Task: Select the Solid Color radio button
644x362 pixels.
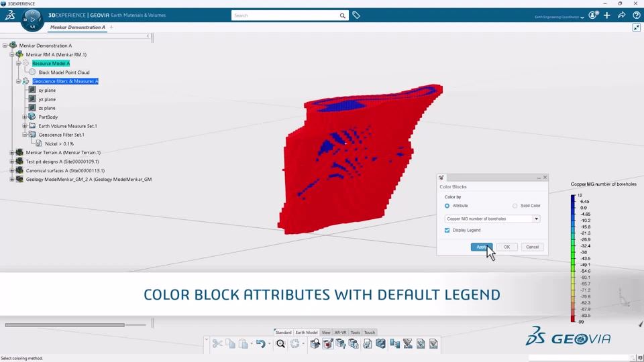Action: [x=515, y=206]
